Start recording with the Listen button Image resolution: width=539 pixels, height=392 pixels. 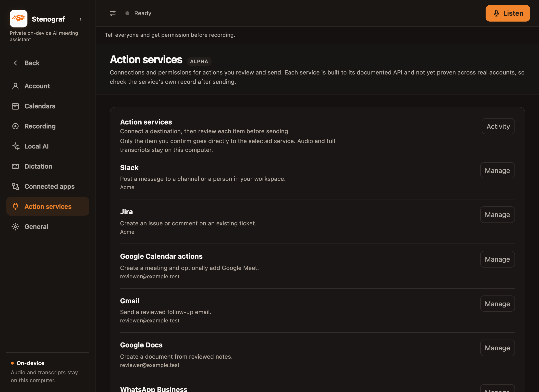[x=508, y=13]
